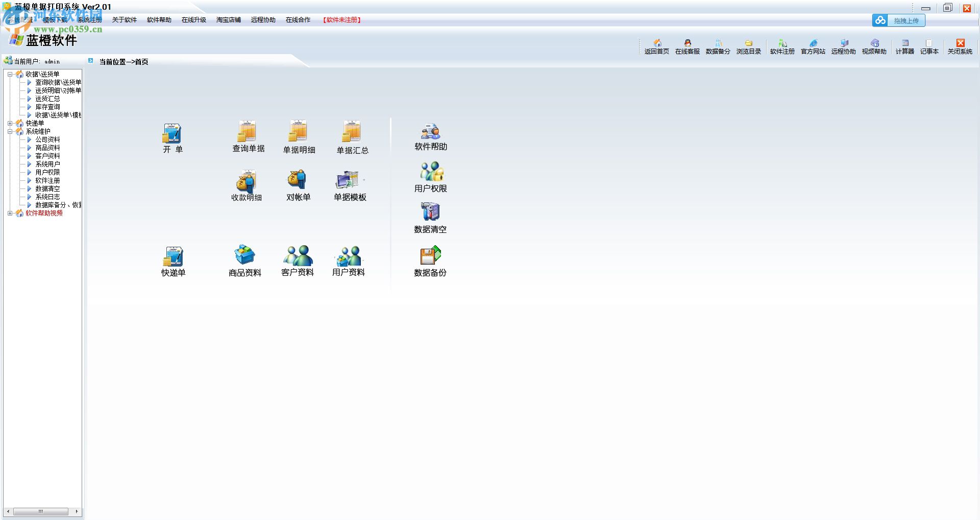The width and height of the screenshot is (980, 520).
Task: Open the 收款明细 home page icon
Action: 247,186
